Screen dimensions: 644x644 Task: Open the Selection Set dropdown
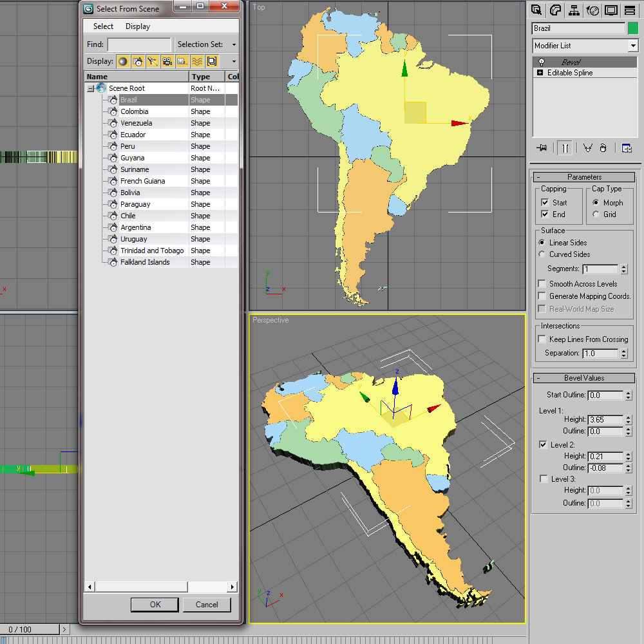click(233, 44)
